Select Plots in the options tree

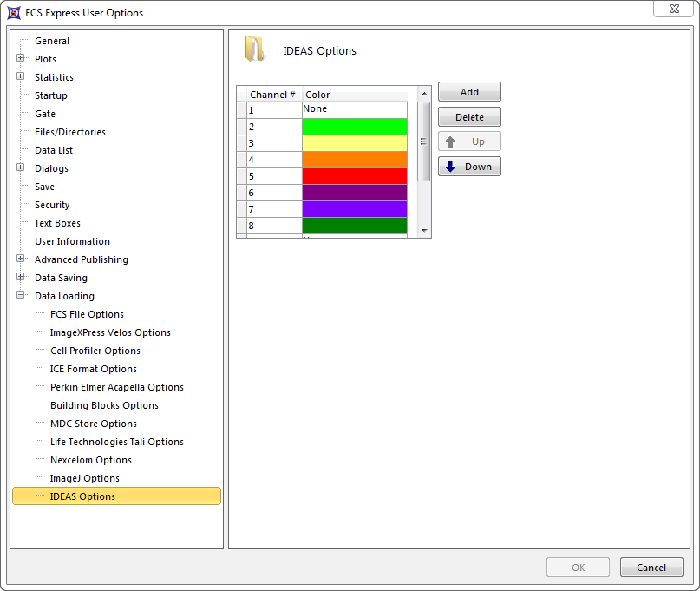click(45, 59)
